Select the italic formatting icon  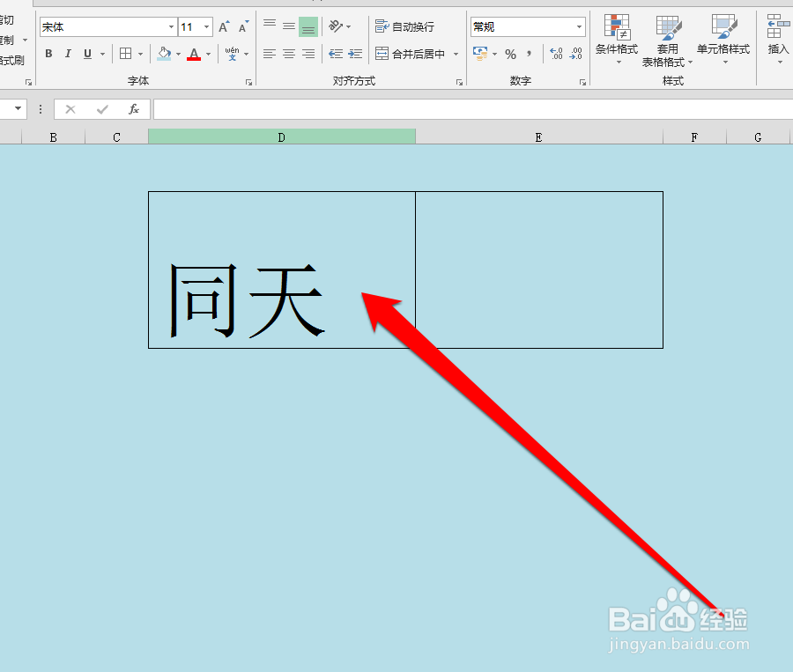coord(68,53)
